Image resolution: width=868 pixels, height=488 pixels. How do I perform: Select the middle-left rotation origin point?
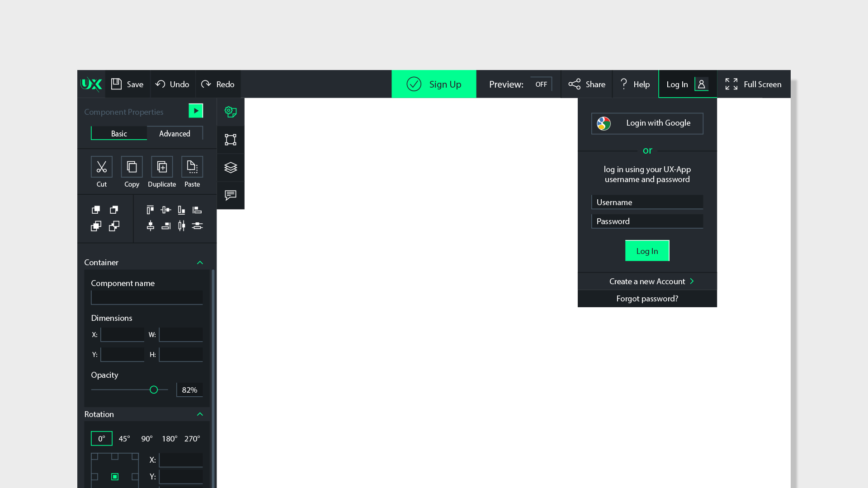[94, 477]
